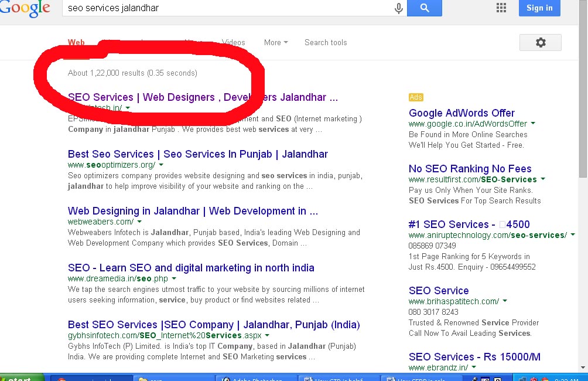
Task: Click the www.seooptimizers.org/ green URL
Action: (x=111, y=165)
